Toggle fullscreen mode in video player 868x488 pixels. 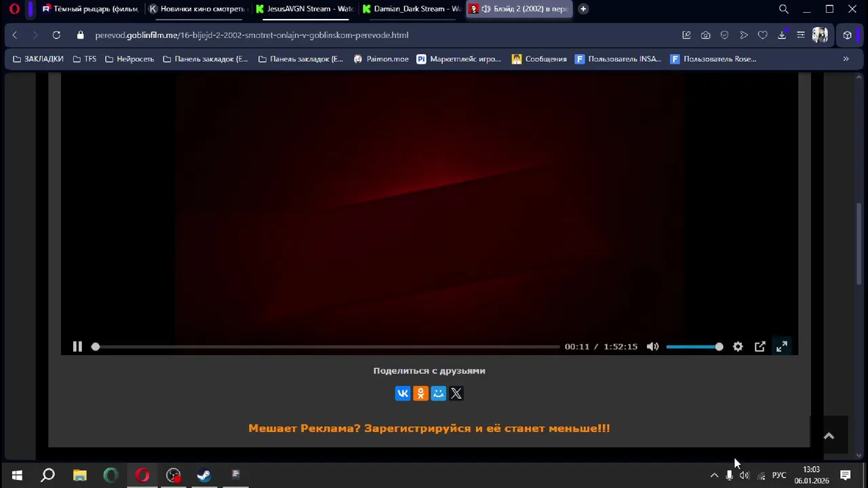[x=782, y=346]
